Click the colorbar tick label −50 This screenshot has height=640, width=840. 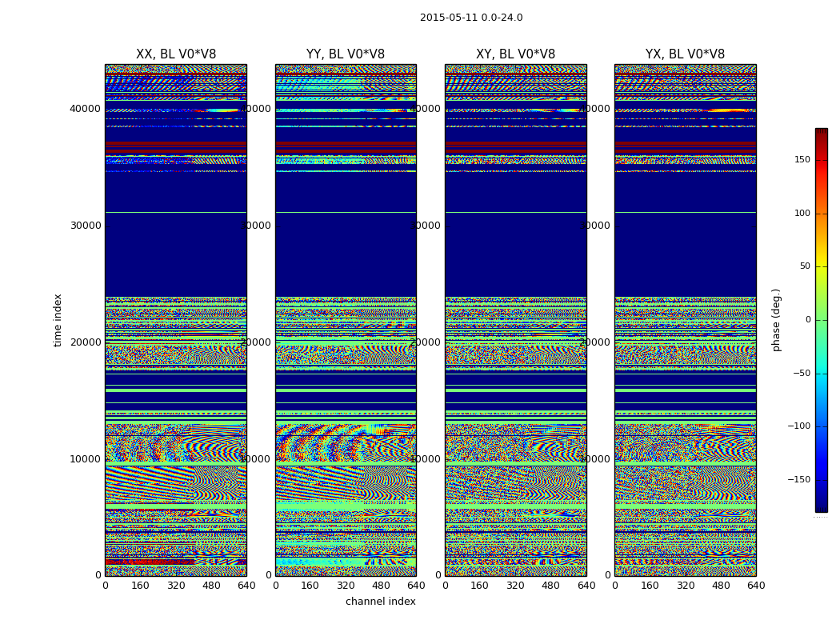801,374
